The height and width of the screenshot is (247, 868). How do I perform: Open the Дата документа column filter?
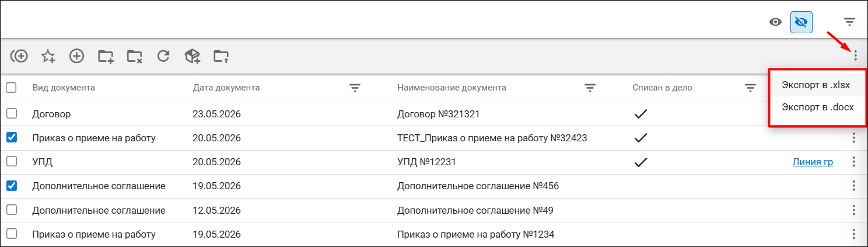[x=355, y=88]
